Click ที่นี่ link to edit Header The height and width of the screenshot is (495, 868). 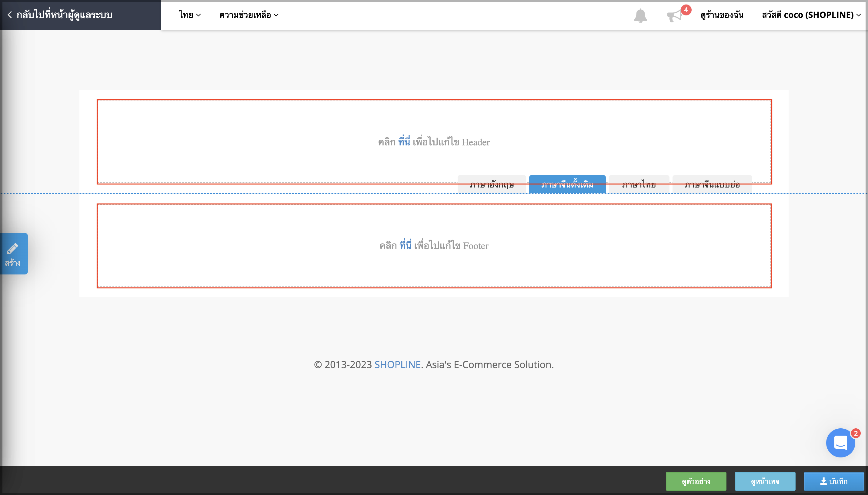tap(404, 141)
